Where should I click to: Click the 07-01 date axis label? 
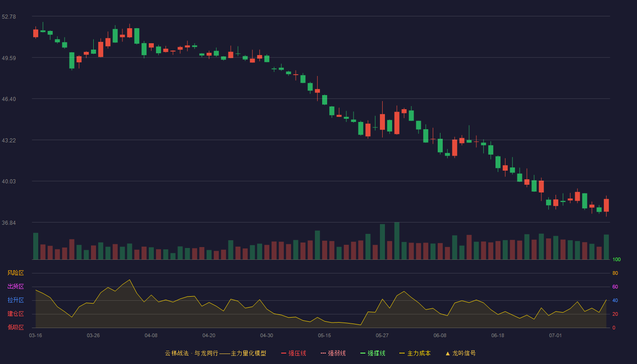(x=556, y=335)
